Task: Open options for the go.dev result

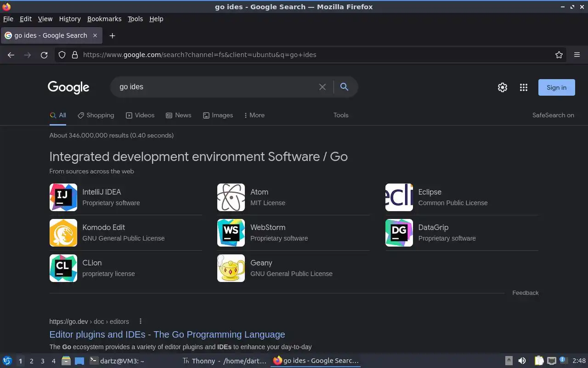Action: (x=141, y=322)
